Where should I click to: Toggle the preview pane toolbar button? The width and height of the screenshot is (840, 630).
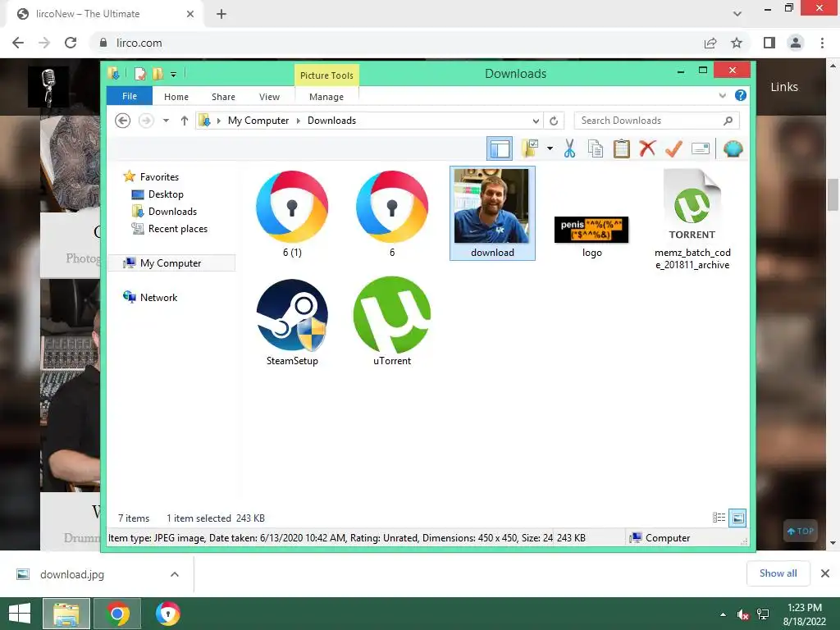pyautogui.click(x=500, y=149)
